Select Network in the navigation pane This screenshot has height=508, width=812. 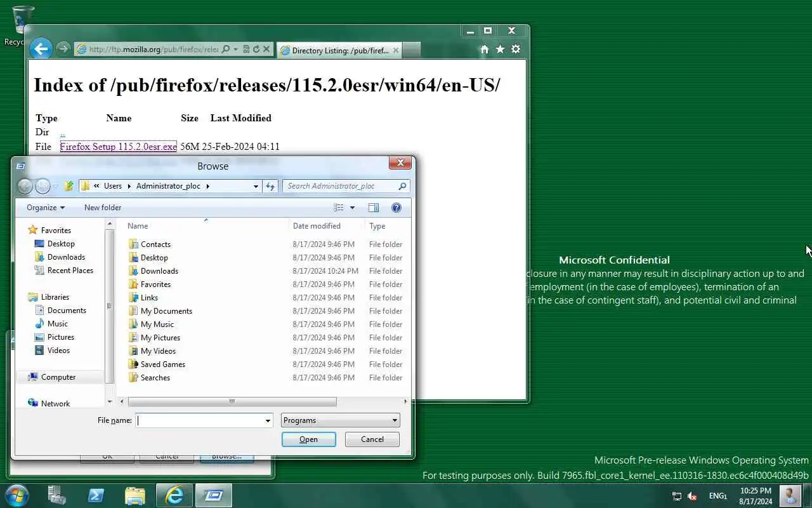55,403
